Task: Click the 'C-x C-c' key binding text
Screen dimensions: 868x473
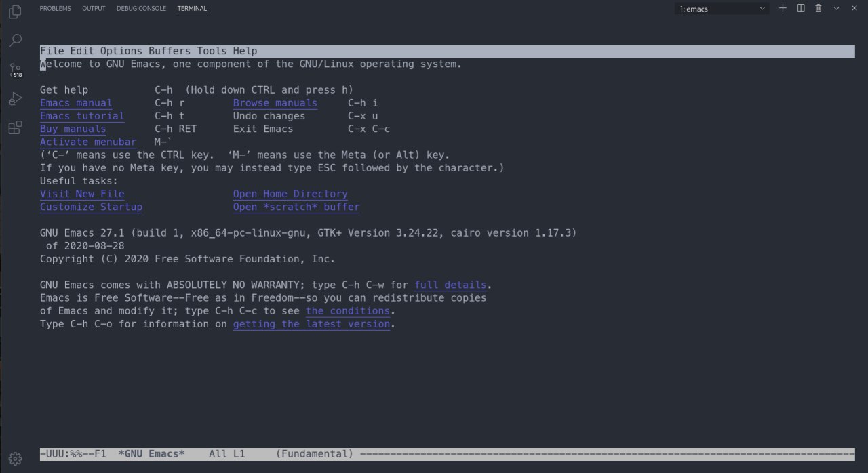Action: [369, 129]
